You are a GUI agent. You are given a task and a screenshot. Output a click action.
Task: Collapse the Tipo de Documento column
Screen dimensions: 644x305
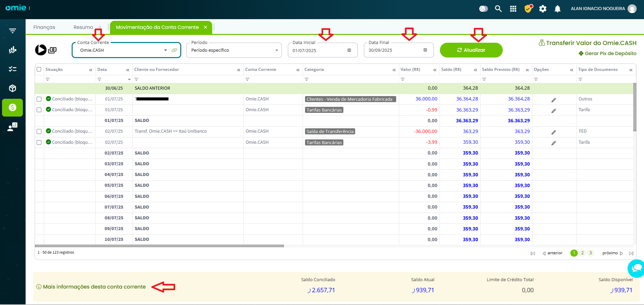(631, 70)
